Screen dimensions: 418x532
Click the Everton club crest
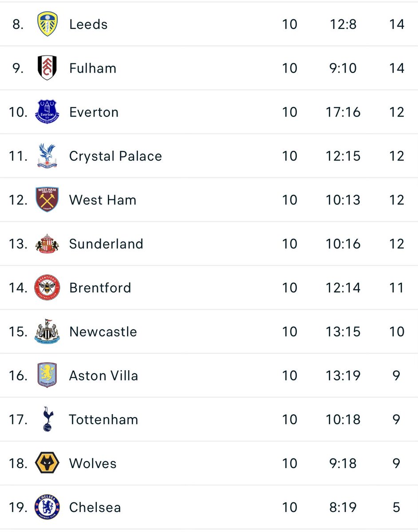tap(47, 112)
